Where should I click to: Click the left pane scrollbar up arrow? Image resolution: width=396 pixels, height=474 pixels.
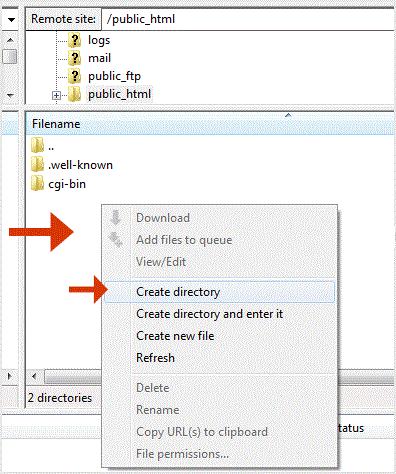10,40
